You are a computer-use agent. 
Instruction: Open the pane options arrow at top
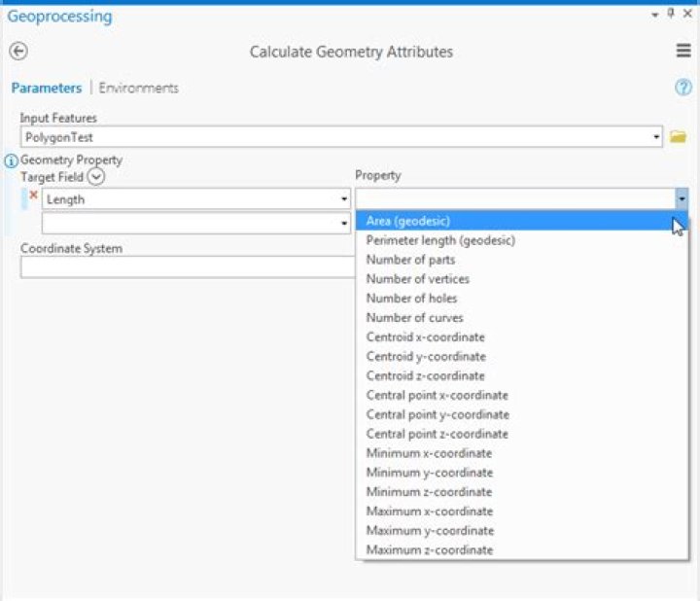[654, 14]
